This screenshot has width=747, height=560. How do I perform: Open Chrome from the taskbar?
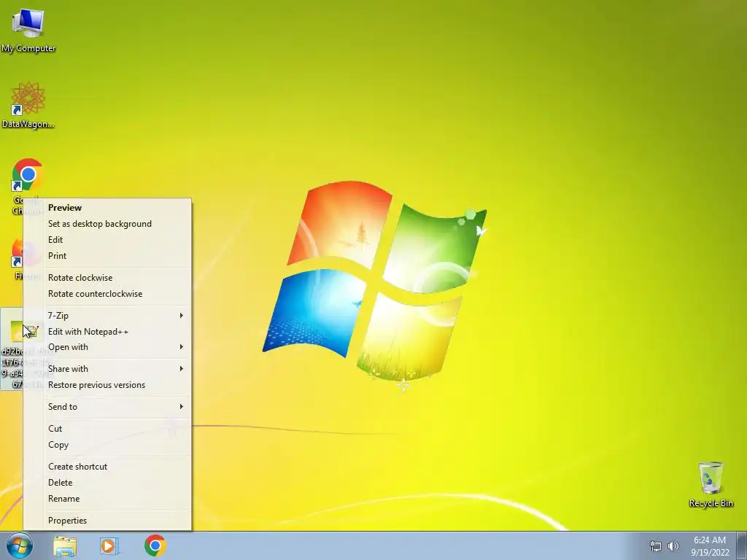click(x=155, y=545)
